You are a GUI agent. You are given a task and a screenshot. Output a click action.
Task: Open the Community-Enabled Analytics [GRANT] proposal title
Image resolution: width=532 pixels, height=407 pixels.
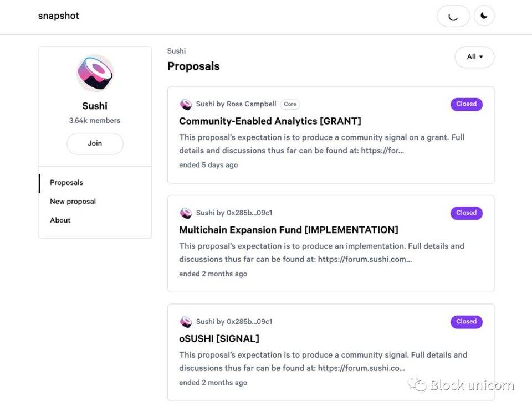270,121
